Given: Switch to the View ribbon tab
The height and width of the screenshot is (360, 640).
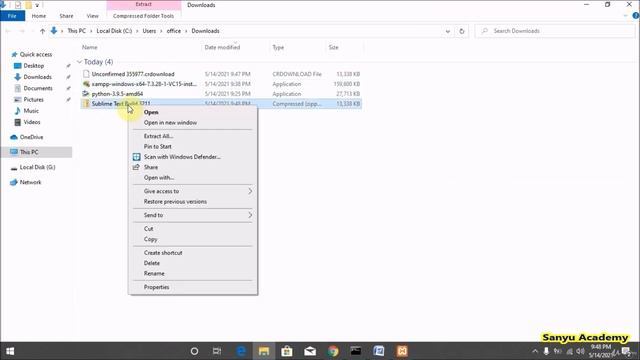Looking at the screenshot, I should click(x=93, y=16).
